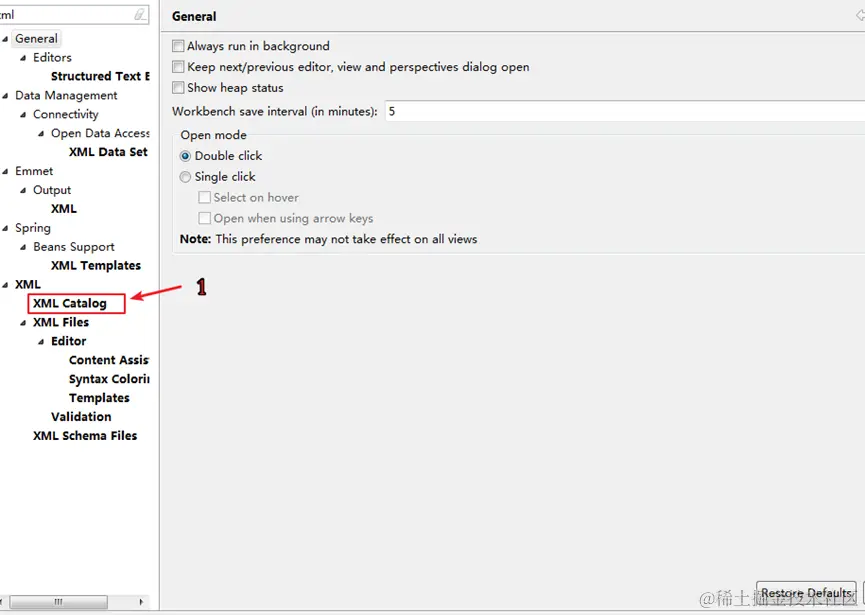Open Templates under XML Editor
The image size is (865, 615).
[x=99, y=398]
